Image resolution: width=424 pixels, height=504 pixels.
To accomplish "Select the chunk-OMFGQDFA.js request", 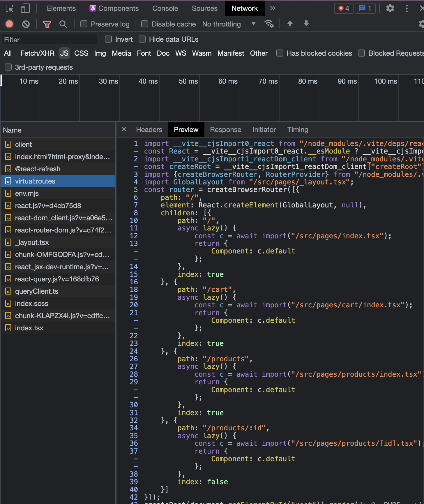I will pyautogui.click(x=58, y=255).
